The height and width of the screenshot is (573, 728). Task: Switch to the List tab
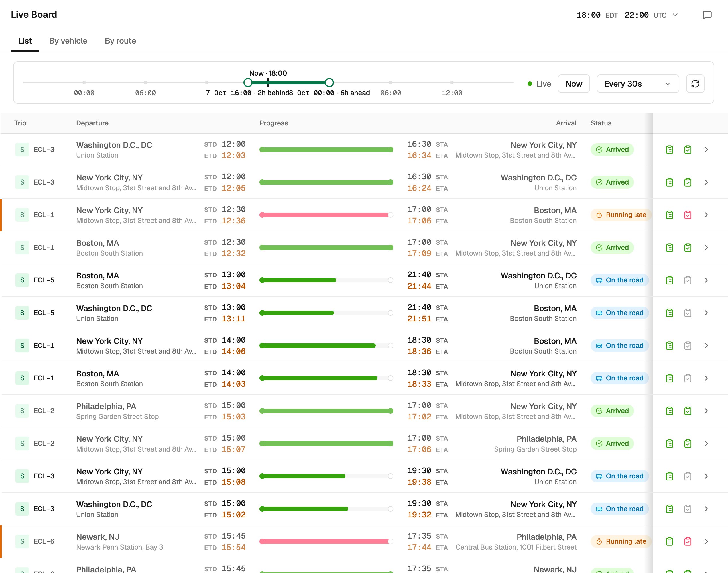[25, 41]
